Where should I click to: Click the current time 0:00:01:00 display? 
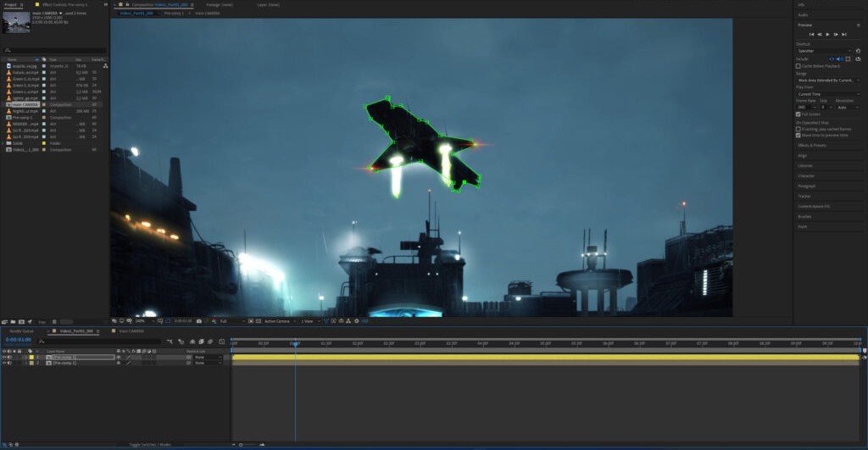click(19, 340)
